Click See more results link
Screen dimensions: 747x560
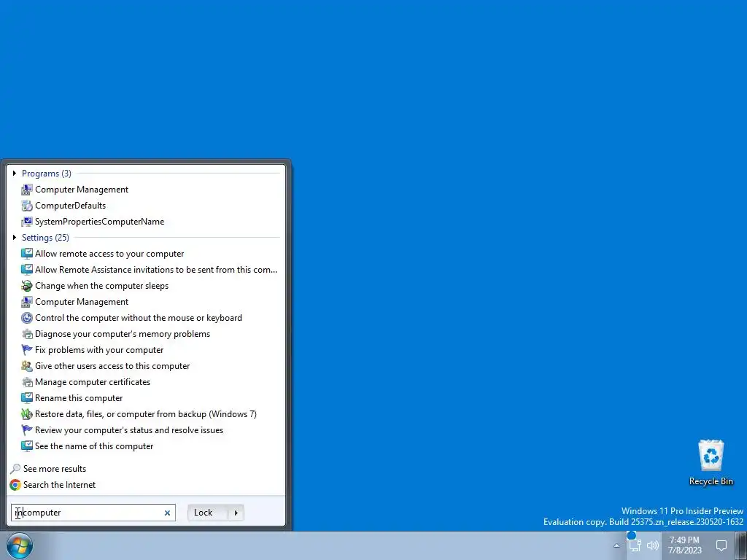point(55,469)
